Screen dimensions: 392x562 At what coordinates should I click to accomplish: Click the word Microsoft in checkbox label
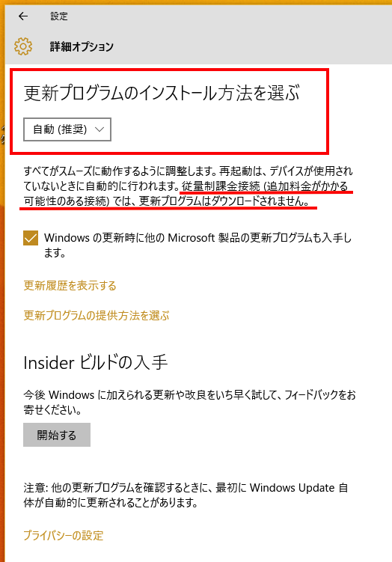pyautogui.click(x=192, y=238)
